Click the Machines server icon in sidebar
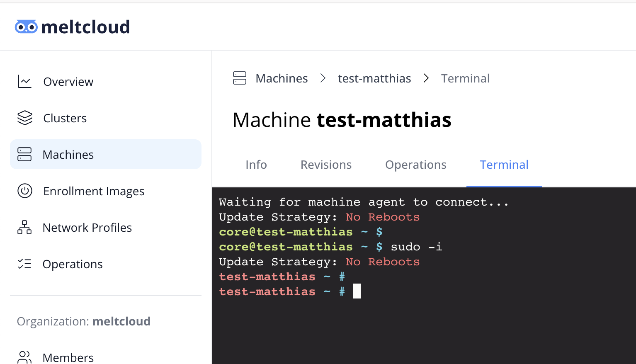636x364 pixels. (24, 155)
